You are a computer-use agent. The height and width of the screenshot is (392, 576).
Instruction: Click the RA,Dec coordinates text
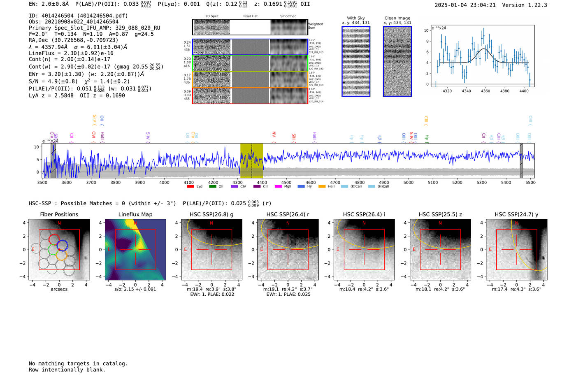74,40
